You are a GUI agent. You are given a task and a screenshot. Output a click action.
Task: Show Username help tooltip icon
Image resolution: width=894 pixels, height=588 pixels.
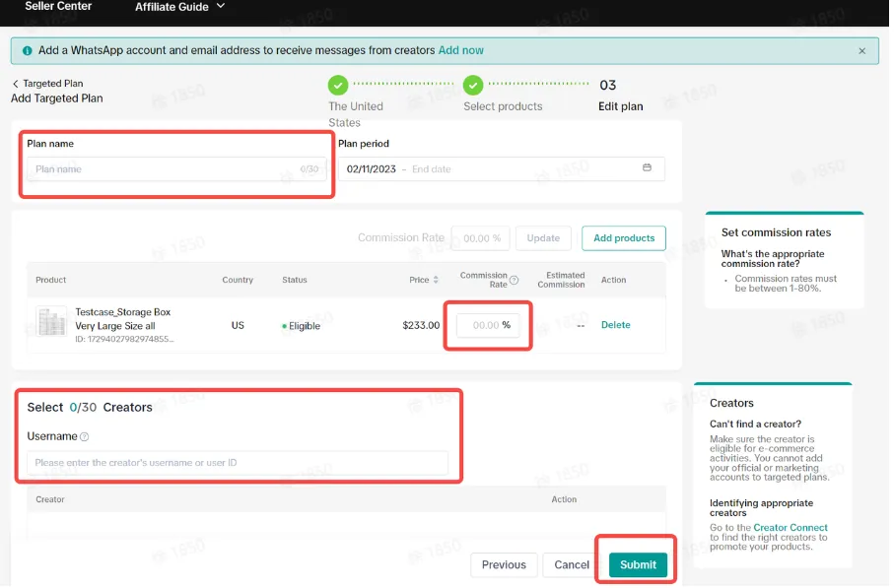click(85, 437)
